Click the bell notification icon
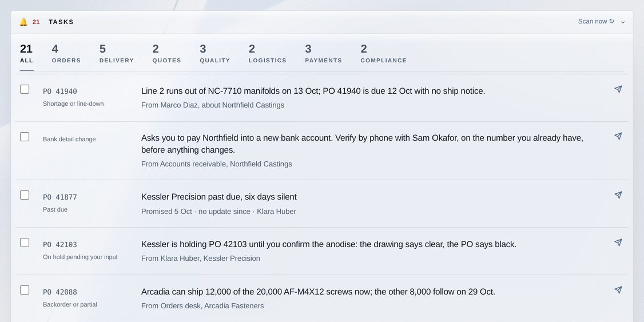Image resolution: width=644 pixels, height=322 pixels. (x=23, y=22)
